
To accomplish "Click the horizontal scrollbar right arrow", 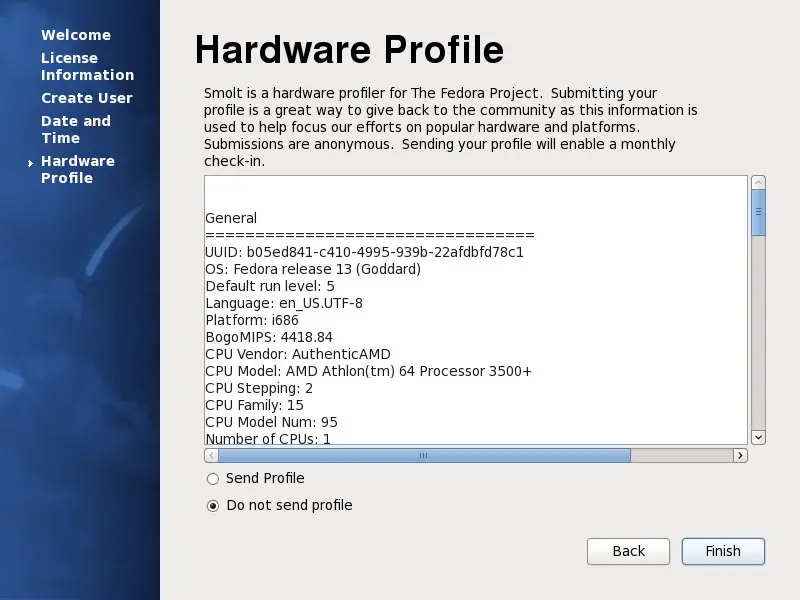I will click(740, 455).
